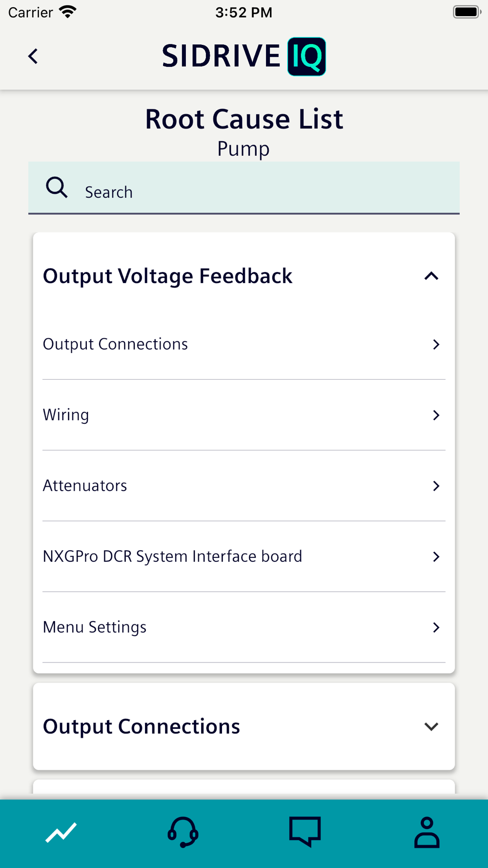The height and width of the screenshot is (868, 488).
Task: Open the Output Connections list item
Action: pos(116,344)
